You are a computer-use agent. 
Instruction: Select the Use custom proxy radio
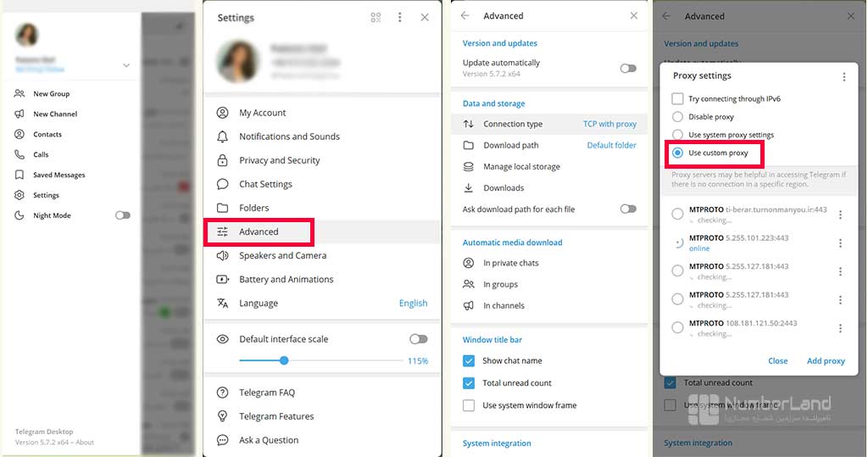point(677,153)
